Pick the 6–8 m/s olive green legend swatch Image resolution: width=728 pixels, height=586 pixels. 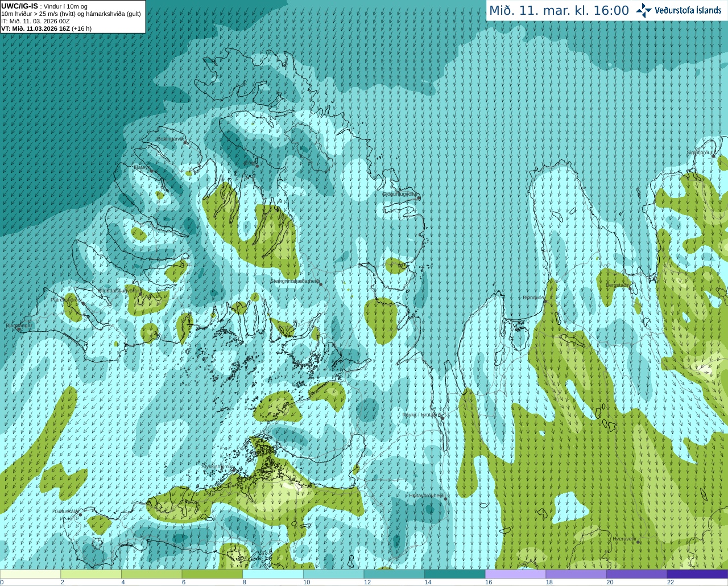coord(212,574)
